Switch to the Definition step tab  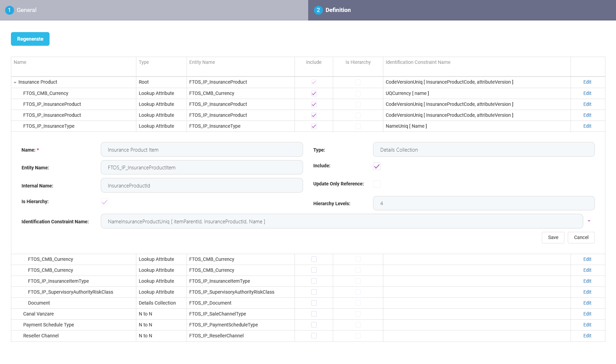(x=337, y=10)
